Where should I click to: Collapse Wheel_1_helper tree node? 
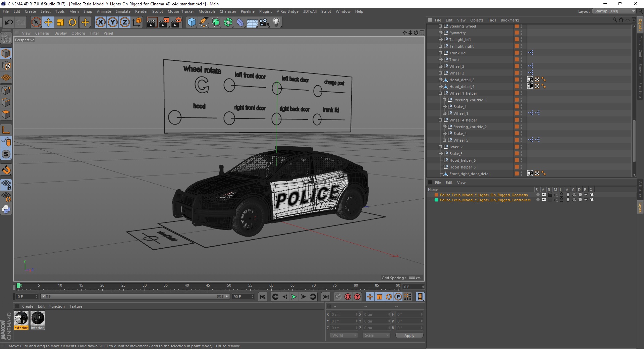(440, 93)
